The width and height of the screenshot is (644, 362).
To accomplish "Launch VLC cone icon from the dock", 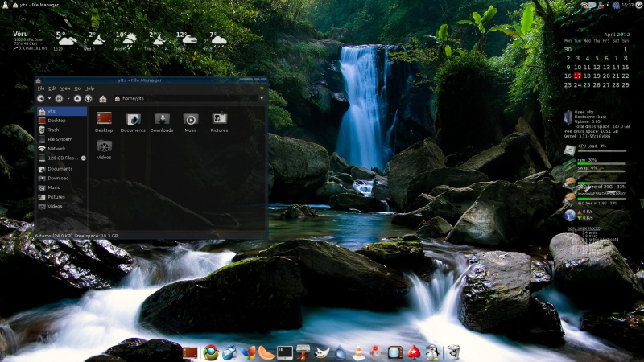I will (358, 352).
